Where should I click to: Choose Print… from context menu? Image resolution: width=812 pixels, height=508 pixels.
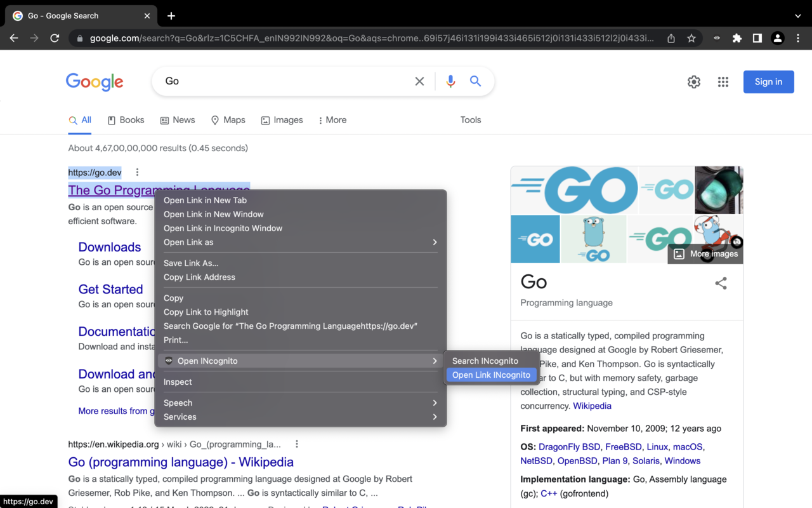point(301,340)
